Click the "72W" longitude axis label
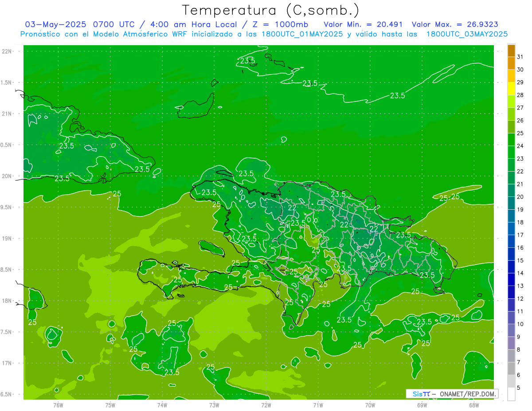 point(266,405)
